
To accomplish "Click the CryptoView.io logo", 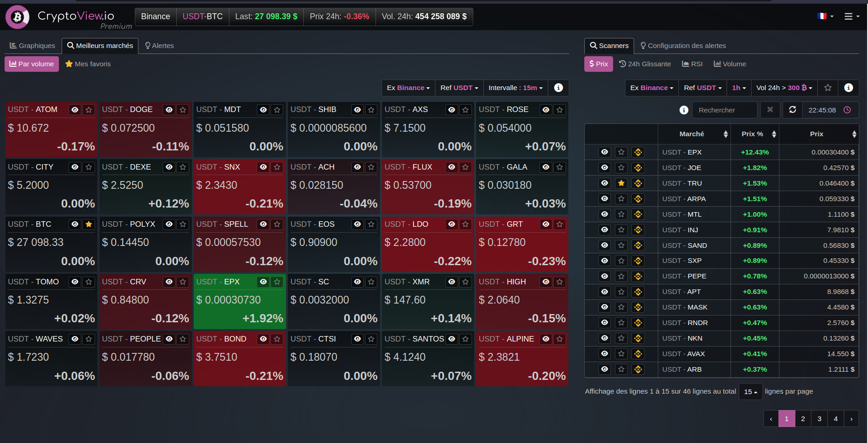I will (69, 17).
